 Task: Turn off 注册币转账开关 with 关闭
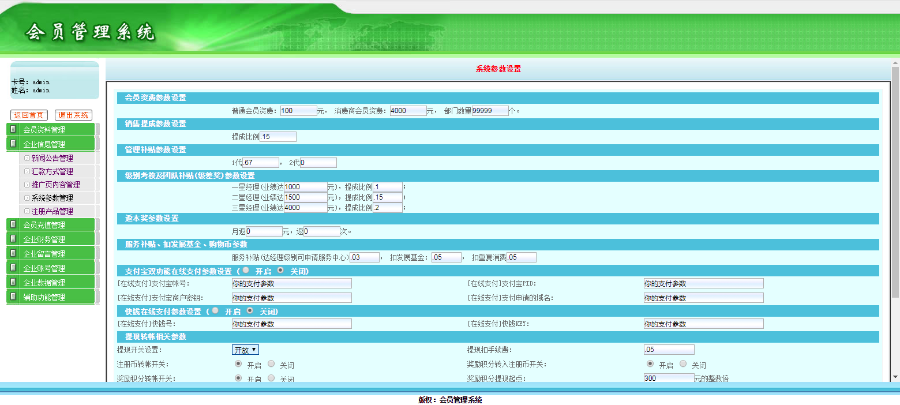pos(271,364)
